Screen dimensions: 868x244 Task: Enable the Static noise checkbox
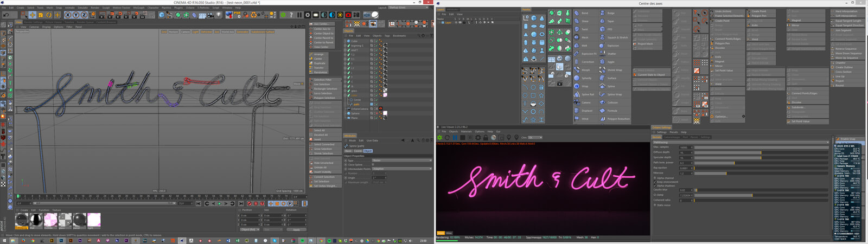tap(655, 205)
